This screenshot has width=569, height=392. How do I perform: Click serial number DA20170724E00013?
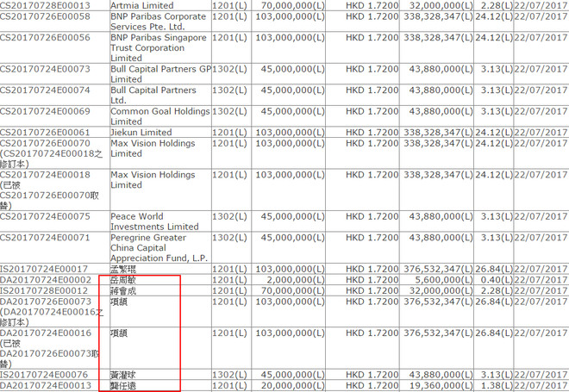46,385
